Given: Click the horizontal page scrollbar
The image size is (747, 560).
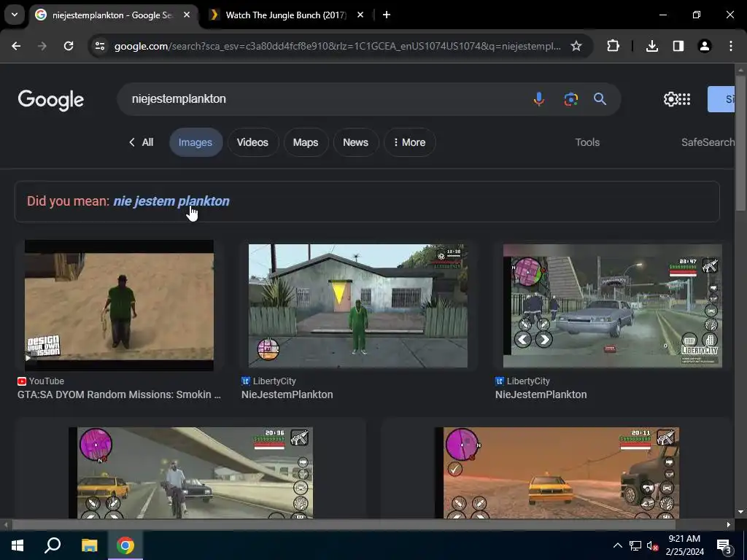Looking at the screenshot, I should (343, 525).
